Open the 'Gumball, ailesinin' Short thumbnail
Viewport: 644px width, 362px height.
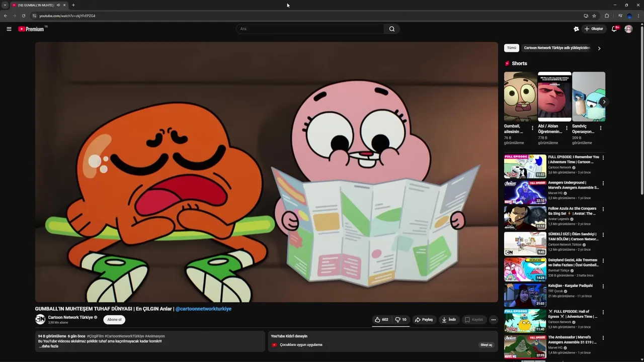pos(520,97)
